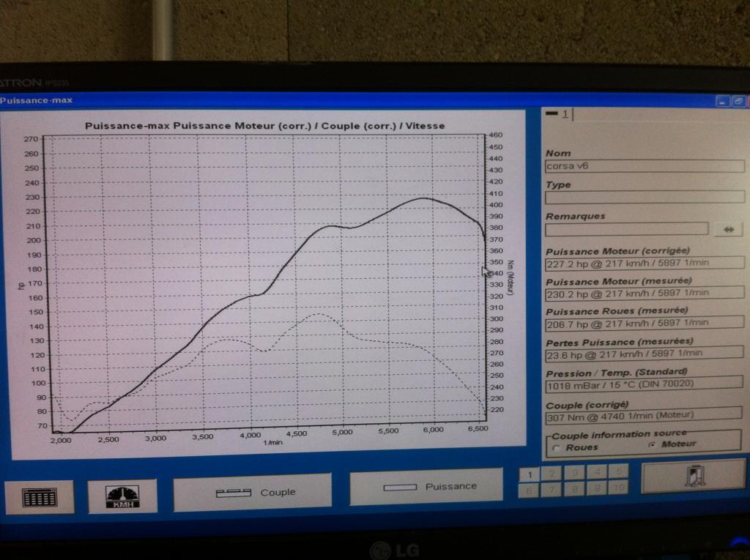Click the double-arrow button beside Remarques

pos(728,230)
